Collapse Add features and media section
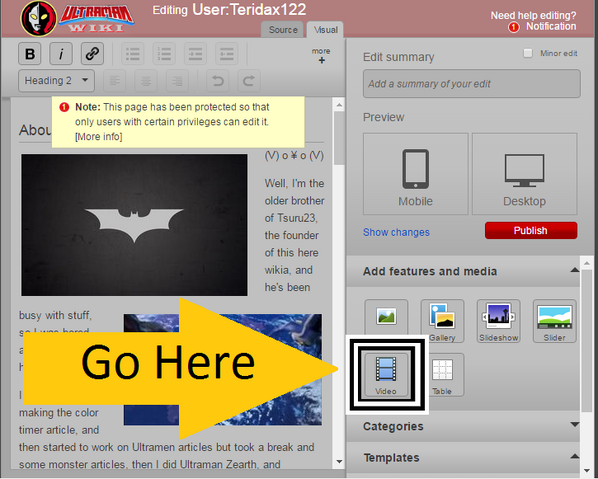Viewport: 598px width, 479px height. coord(574,270)
